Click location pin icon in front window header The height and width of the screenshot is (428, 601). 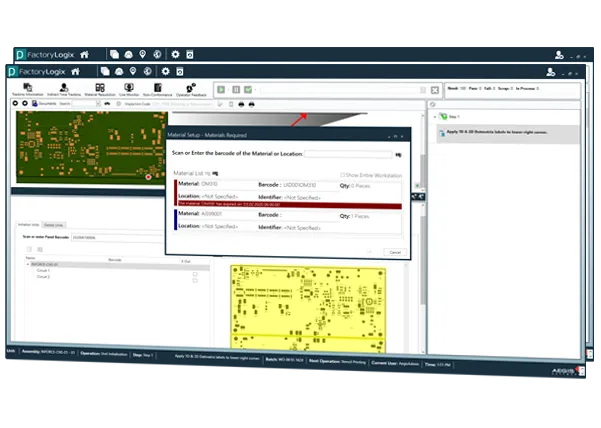(133, 71)
